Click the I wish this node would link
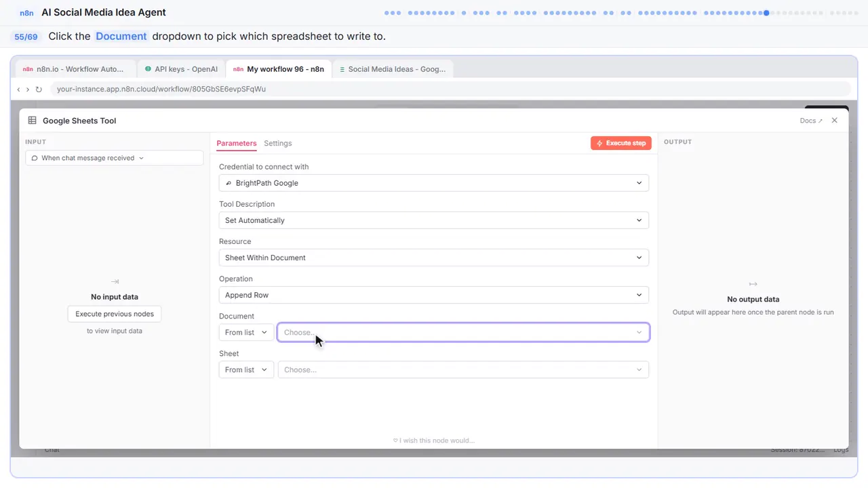The height and width of the screenshot is (488, 868). pyautogui.click(x=434, y=441)
